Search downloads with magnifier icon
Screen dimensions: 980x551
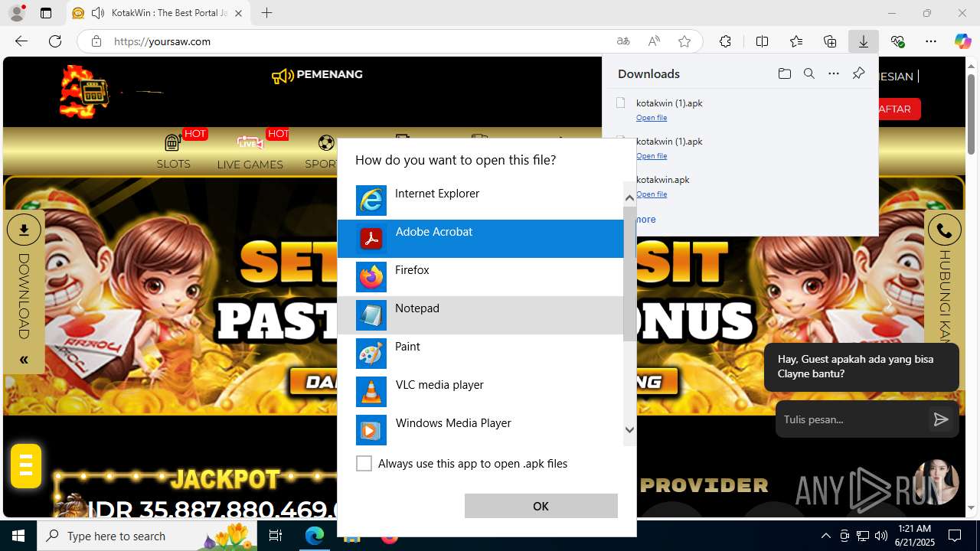pyautogui.click(x=808, y=73)
